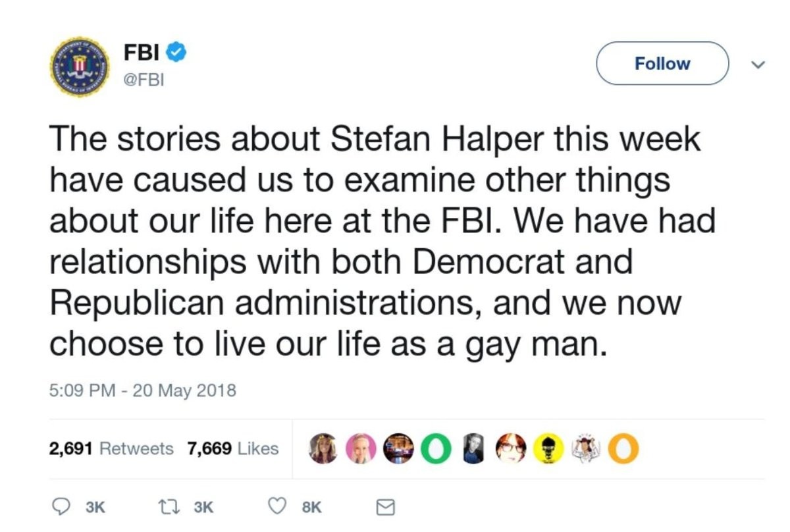Screen dimensions: 790x532
Task: Like the tweet with the heart icon
Action: pyautogui.click(x=278, y=506)
